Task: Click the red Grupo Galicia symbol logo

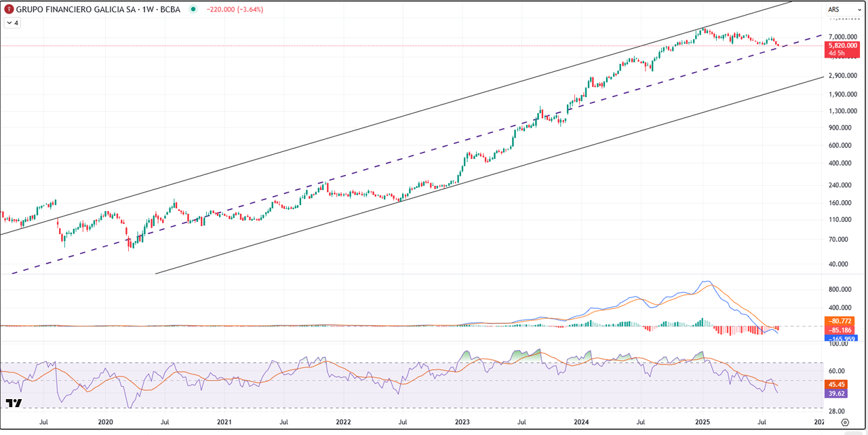Action: tap(8, 10)
